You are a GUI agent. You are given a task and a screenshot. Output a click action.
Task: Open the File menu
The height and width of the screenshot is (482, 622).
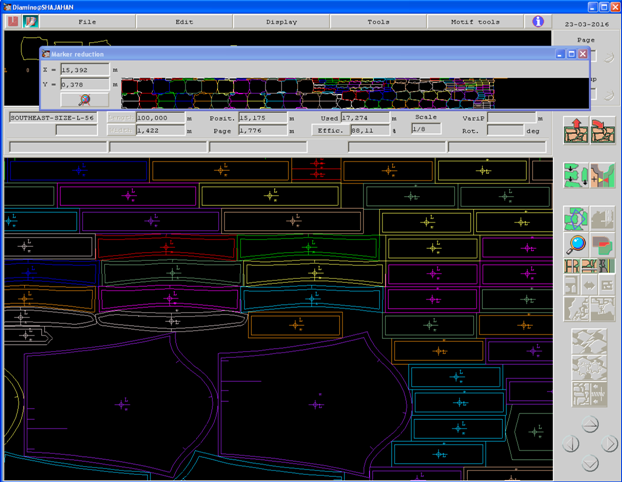coord(87,20)
